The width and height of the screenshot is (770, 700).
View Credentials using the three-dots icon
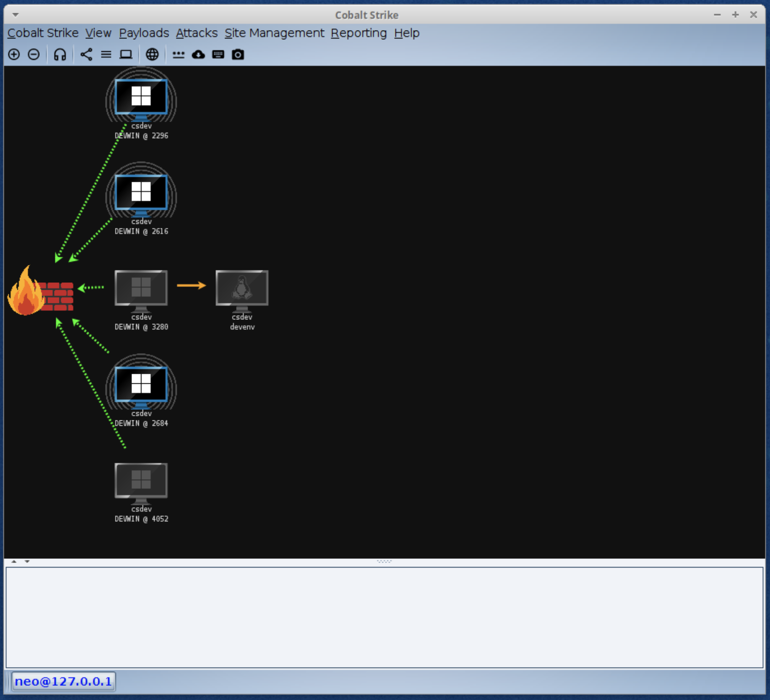coord(178,54)
